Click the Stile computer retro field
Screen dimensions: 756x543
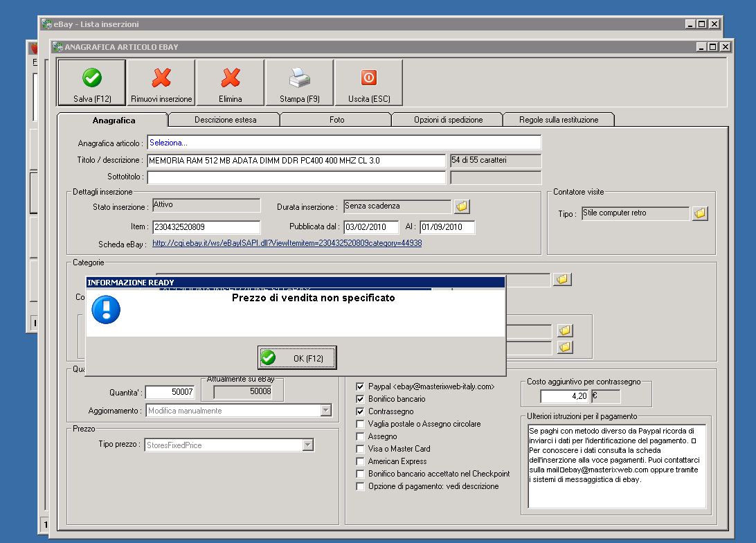click(636, 213)
